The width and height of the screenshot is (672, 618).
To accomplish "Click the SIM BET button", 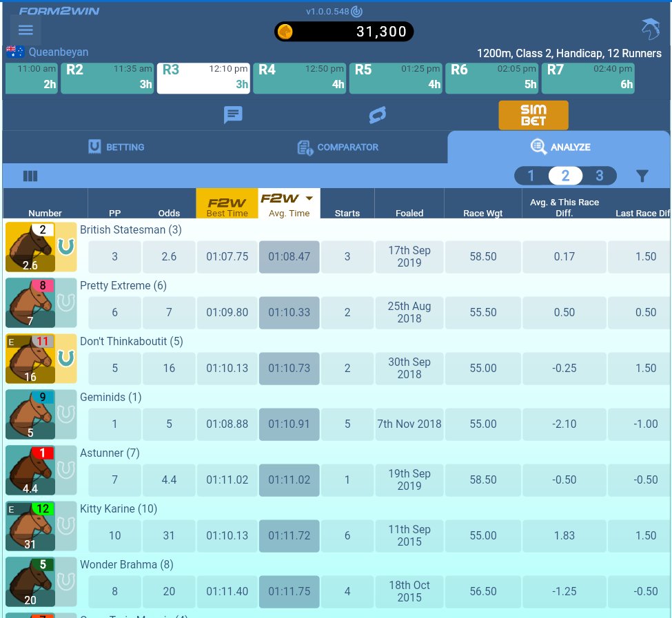I will point(533,115).
